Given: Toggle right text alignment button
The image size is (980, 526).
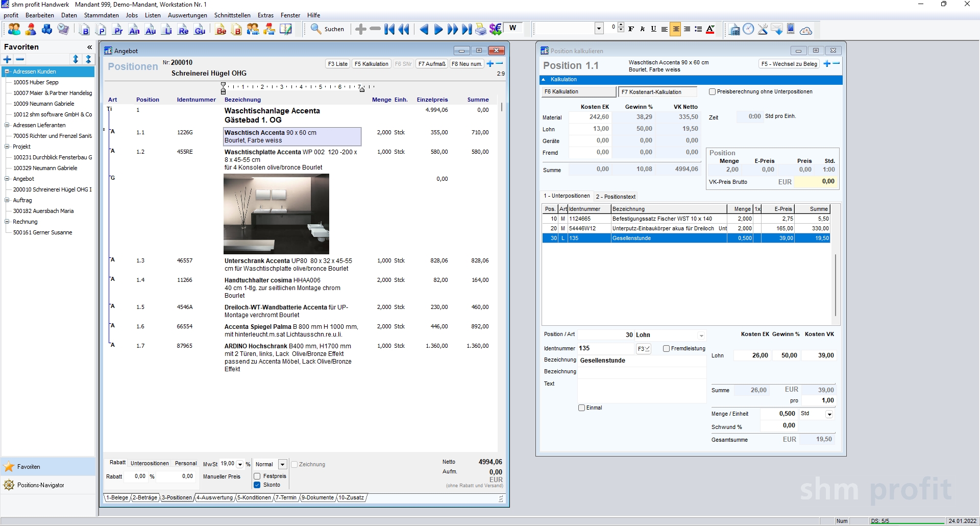Looking at the screenshot, I should pyautogui.click(x=687, y=29).
